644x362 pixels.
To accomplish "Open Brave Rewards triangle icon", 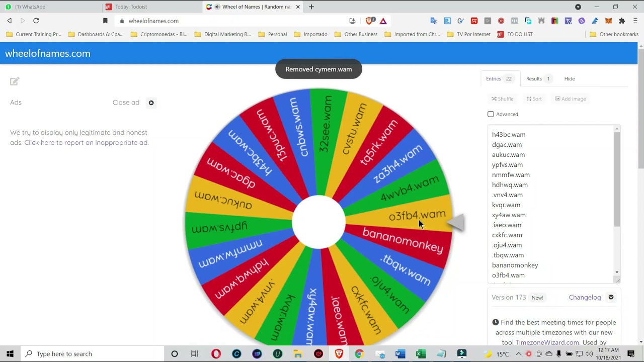I will [x=383, y=21].
